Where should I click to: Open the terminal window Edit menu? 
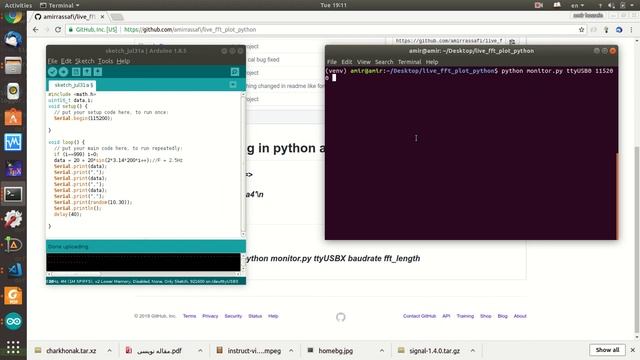pos(347,62)
